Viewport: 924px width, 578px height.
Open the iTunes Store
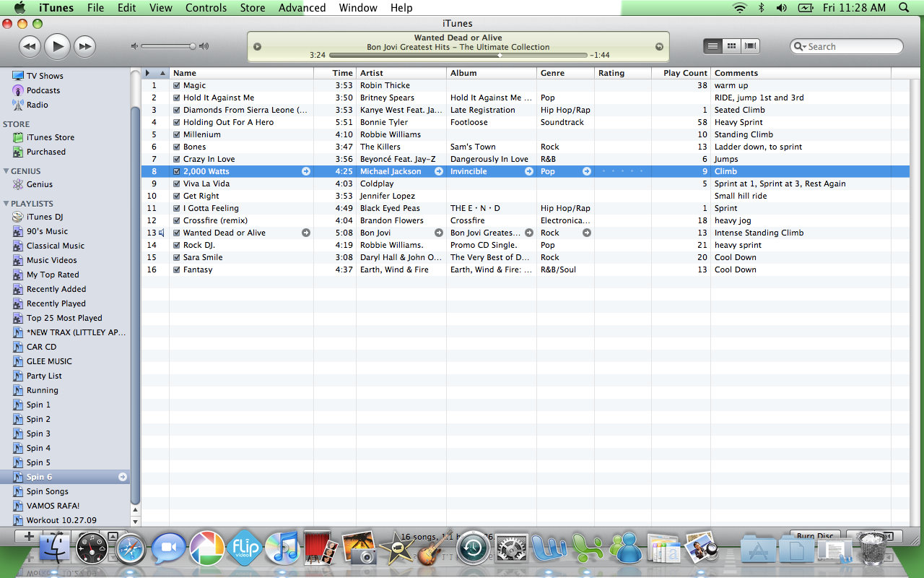[x=51, y=137]
